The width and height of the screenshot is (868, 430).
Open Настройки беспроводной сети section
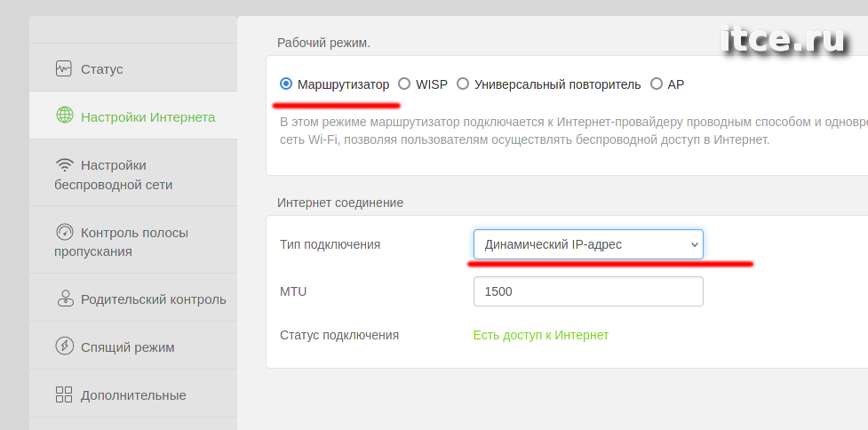click(x=133, y=172)
